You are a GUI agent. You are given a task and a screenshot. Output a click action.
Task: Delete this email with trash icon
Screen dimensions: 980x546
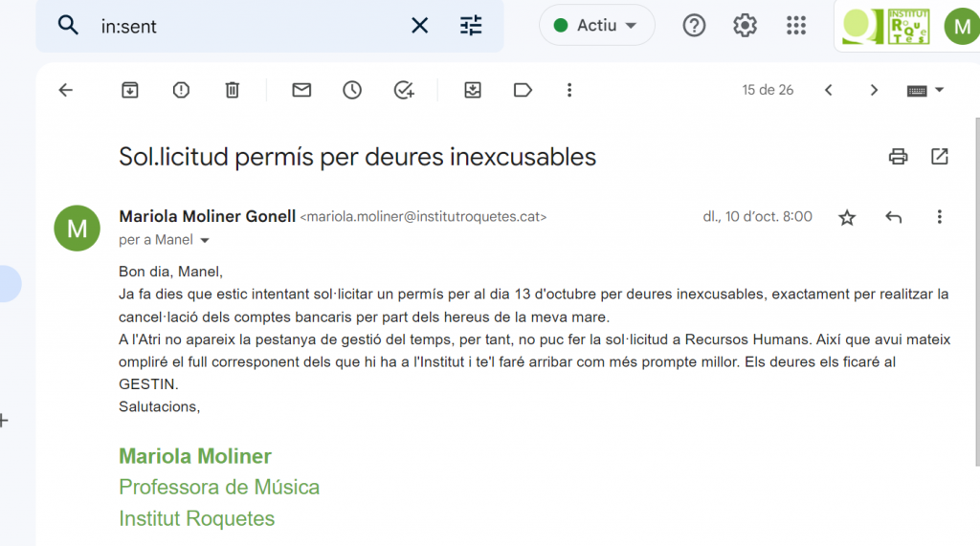(x=232, y=90)
